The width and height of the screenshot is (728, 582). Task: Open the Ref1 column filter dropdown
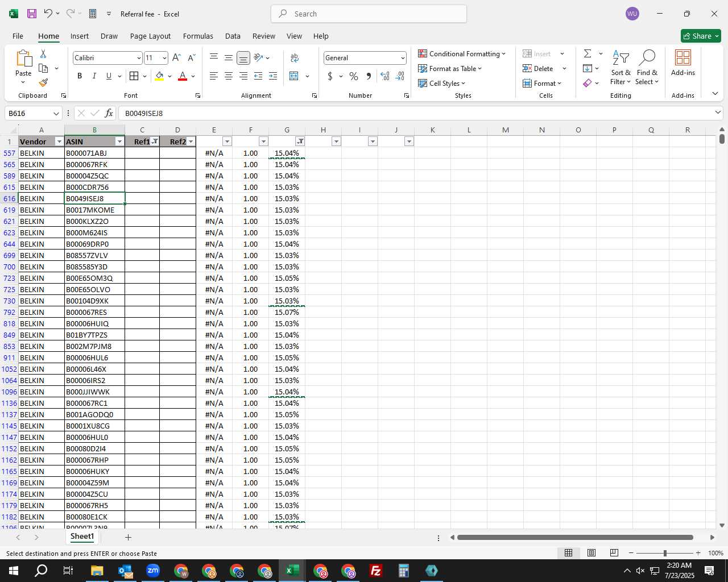pos(155,142)
